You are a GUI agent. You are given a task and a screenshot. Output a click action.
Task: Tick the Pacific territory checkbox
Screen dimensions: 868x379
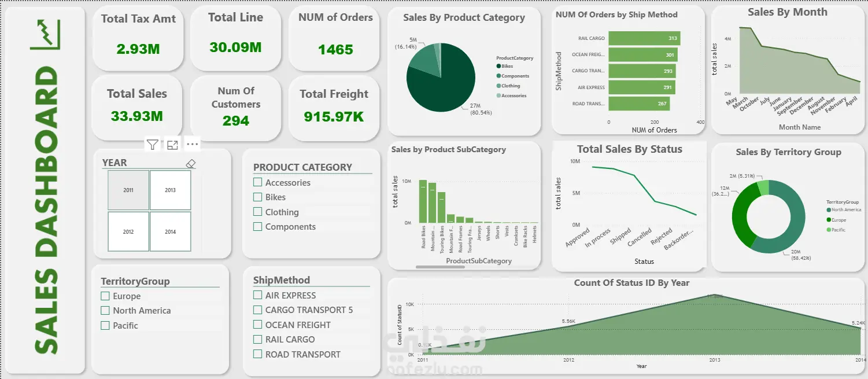(x=105, y=325)
